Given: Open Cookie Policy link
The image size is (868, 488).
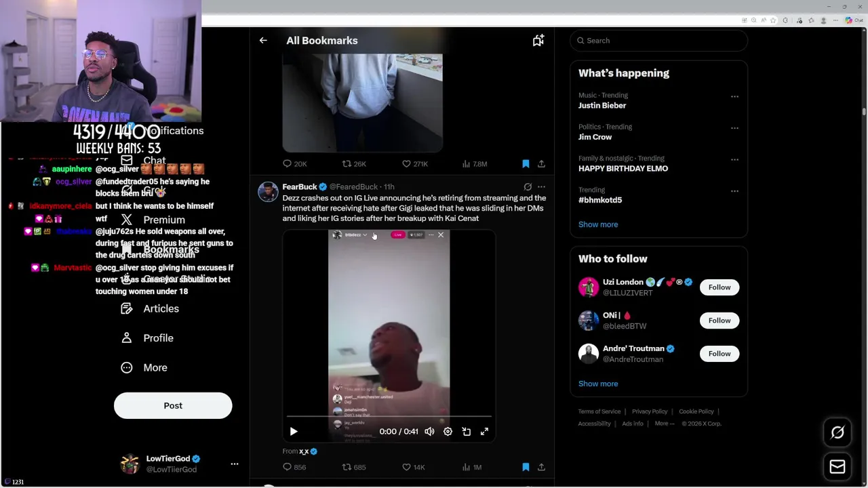Looking at the screenshot, I should coord(696,411).
